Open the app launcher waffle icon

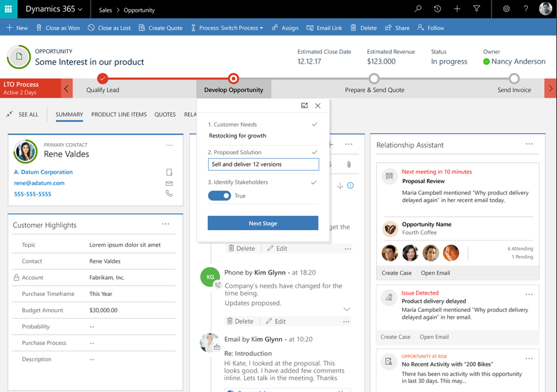tap(8, 9)
